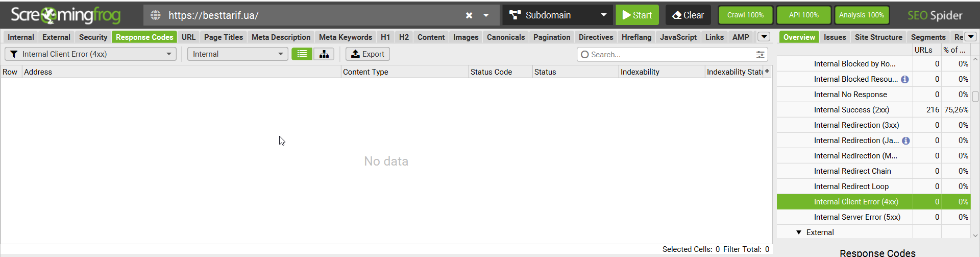Select Internal Server Error (5xx) row
Viewport: 980px width, 257px height.
click(x=873, y=217)
